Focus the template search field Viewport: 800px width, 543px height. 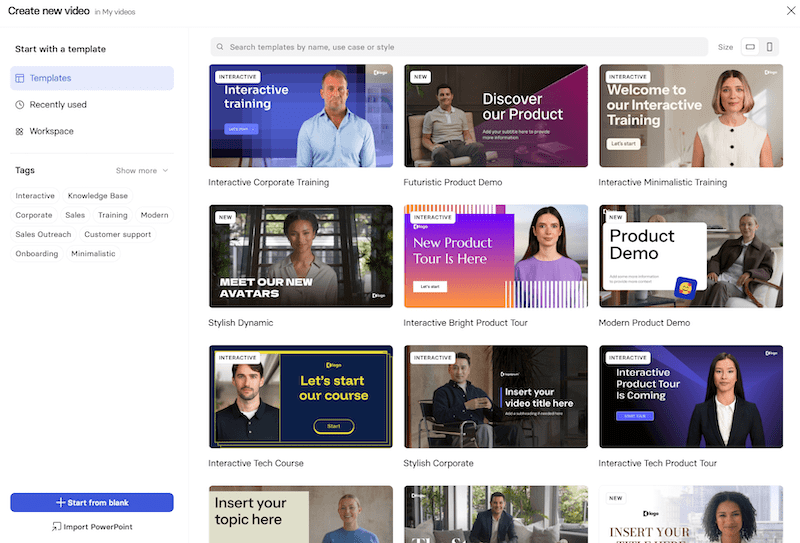[x=459, y=47]
